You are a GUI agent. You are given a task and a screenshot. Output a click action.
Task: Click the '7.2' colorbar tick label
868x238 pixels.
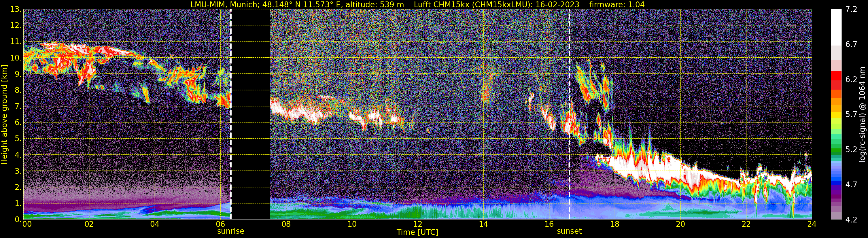click(851, 10)
